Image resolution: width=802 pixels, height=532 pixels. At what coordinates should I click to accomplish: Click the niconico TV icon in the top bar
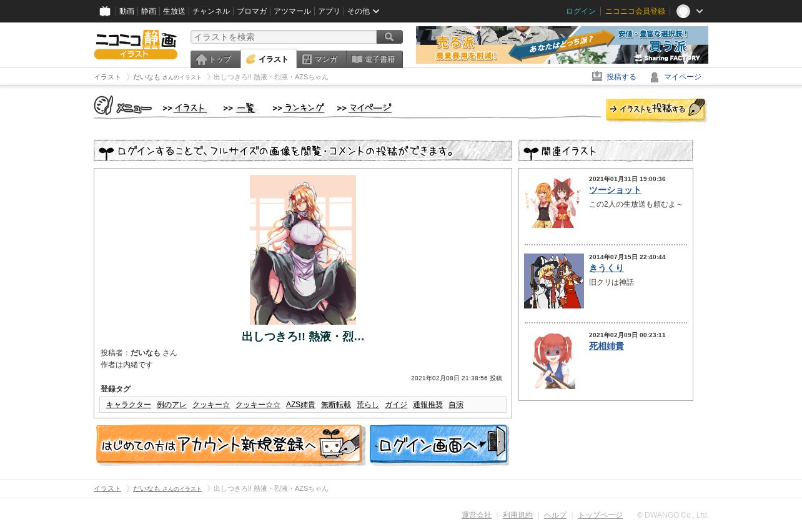pyautogui.click(x=105, y=11)
